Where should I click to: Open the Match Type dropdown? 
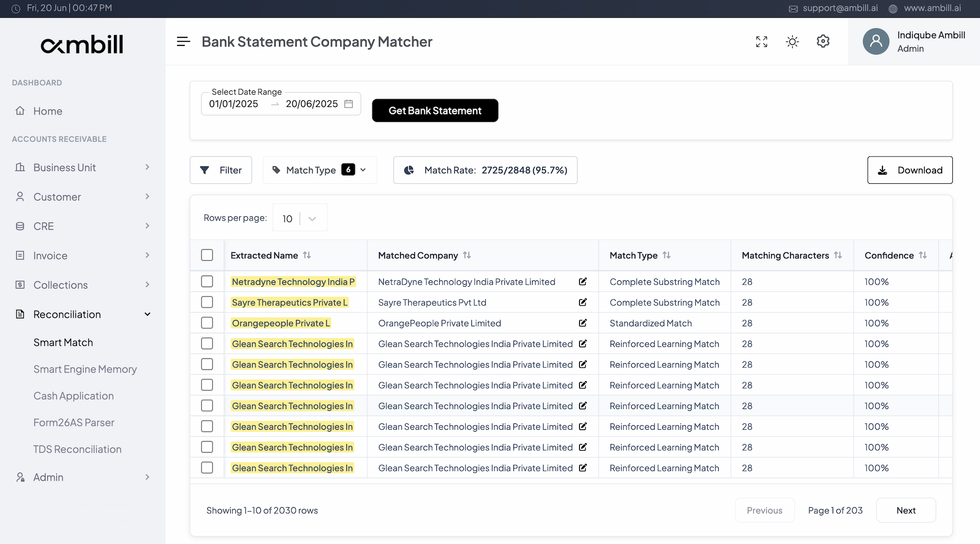coord(320,170)
